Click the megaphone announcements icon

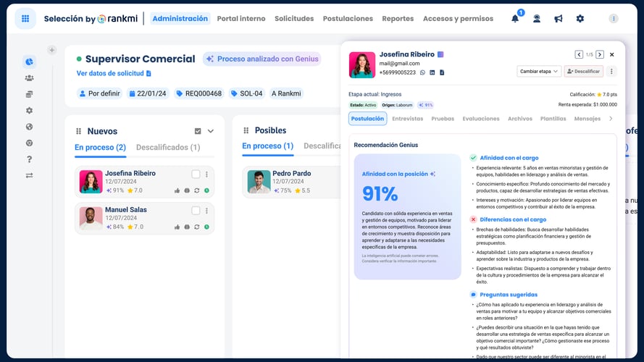click(x=558, y=19)
